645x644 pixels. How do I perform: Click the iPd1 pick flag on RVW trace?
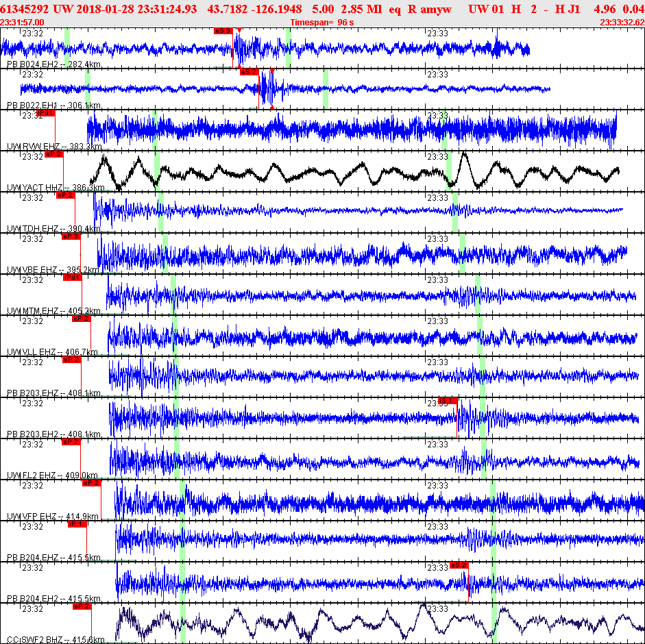tap(46, 113)
